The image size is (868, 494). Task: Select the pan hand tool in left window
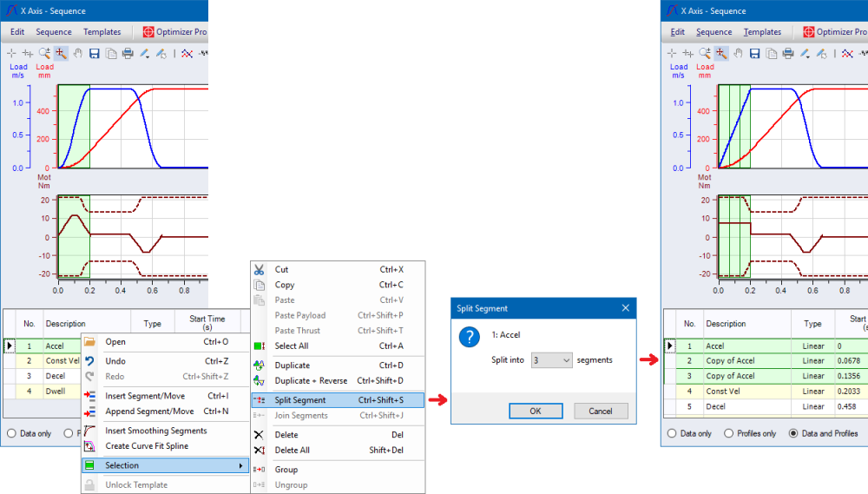click(x=77, y=54)
